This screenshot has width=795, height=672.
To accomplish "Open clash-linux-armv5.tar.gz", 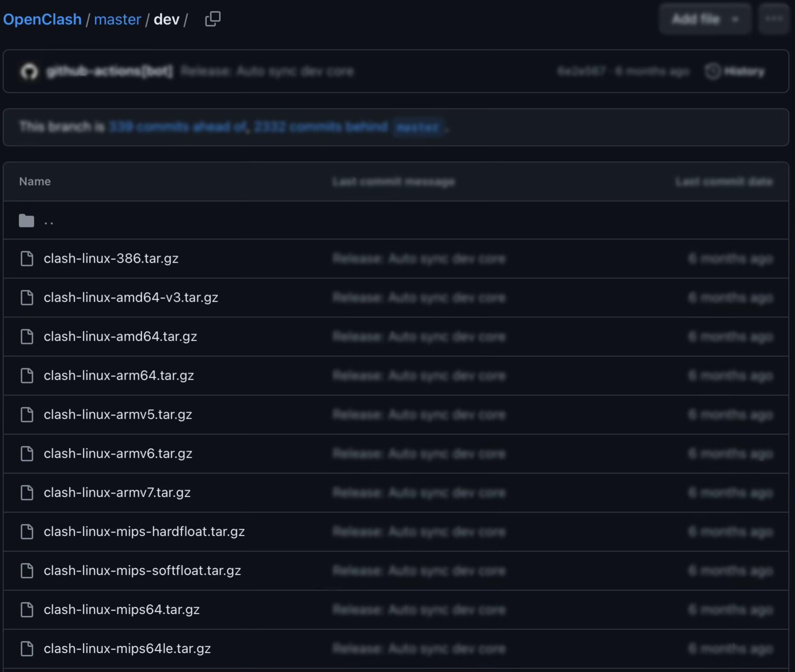I will [x=118, y=415].
